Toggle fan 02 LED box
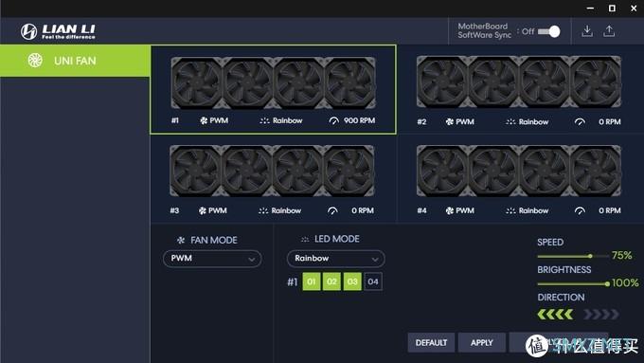 tap(331, 281)
